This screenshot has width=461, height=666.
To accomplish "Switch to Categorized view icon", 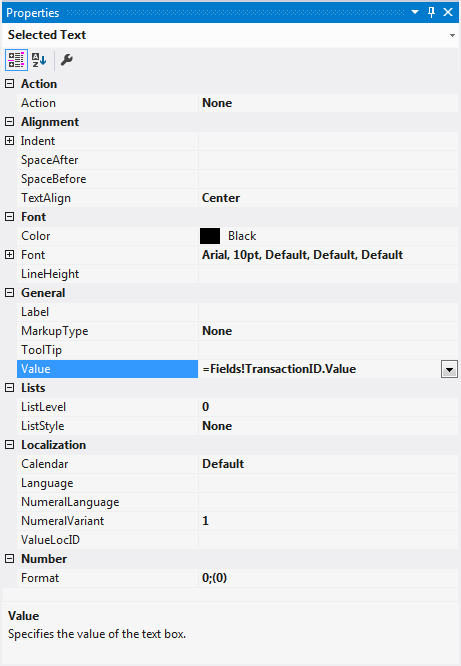I will tap(16, 59).
